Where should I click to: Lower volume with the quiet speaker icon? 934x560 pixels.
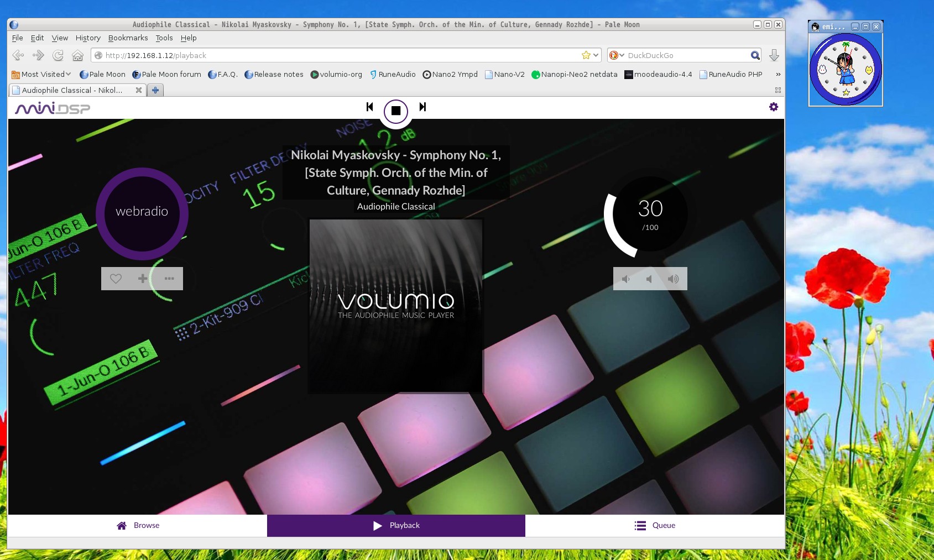tap(625, 279)
